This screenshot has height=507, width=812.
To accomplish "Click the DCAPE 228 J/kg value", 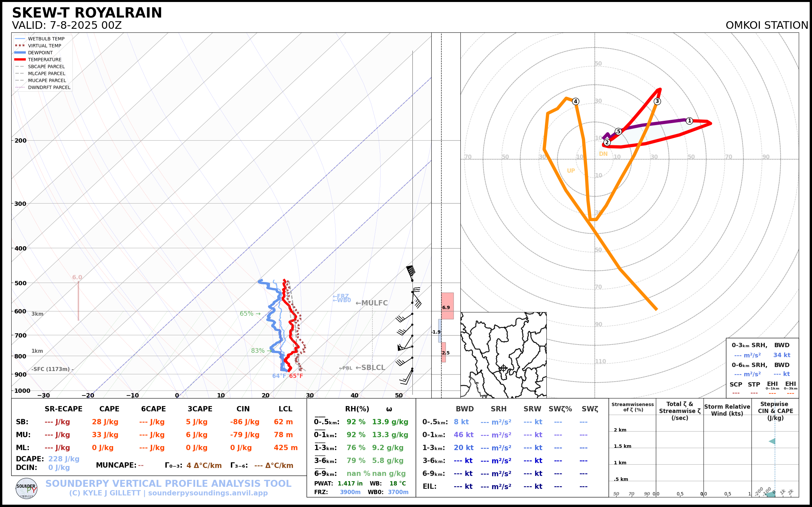I will click(x=64, y=459).
